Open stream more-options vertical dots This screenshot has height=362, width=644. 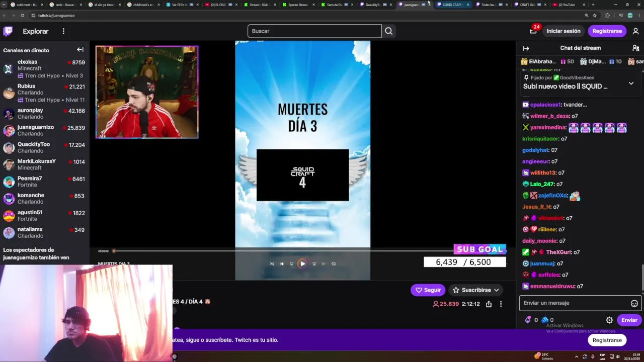(x=501, y=304)
